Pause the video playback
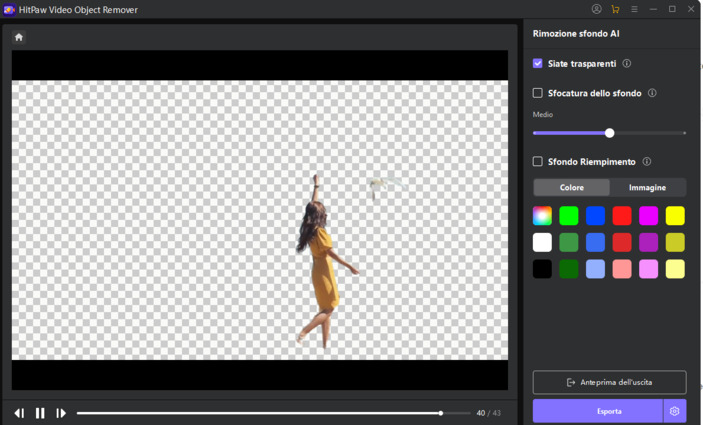 pos(40,413)
